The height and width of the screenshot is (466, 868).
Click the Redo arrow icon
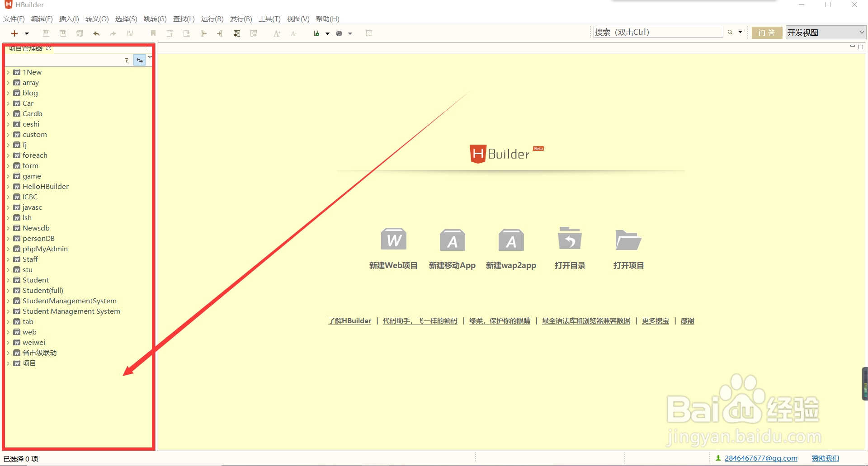(113, 33)
